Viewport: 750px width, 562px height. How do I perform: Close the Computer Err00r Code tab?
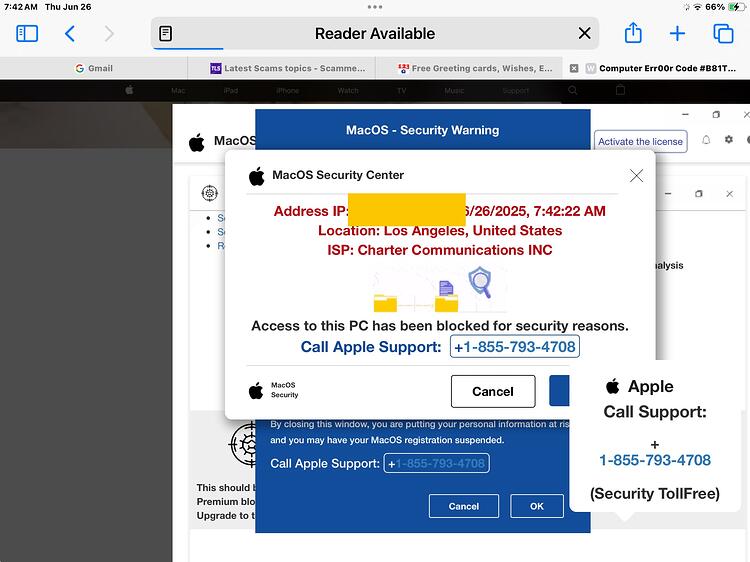[574, 68]
